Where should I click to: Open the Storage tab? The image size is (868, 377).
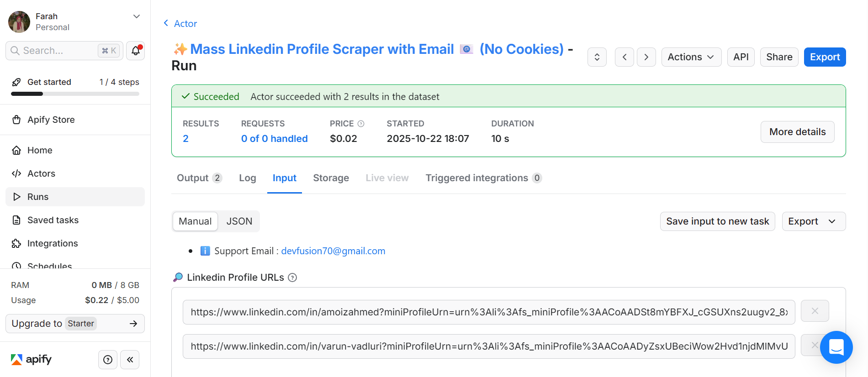(331, 178)
